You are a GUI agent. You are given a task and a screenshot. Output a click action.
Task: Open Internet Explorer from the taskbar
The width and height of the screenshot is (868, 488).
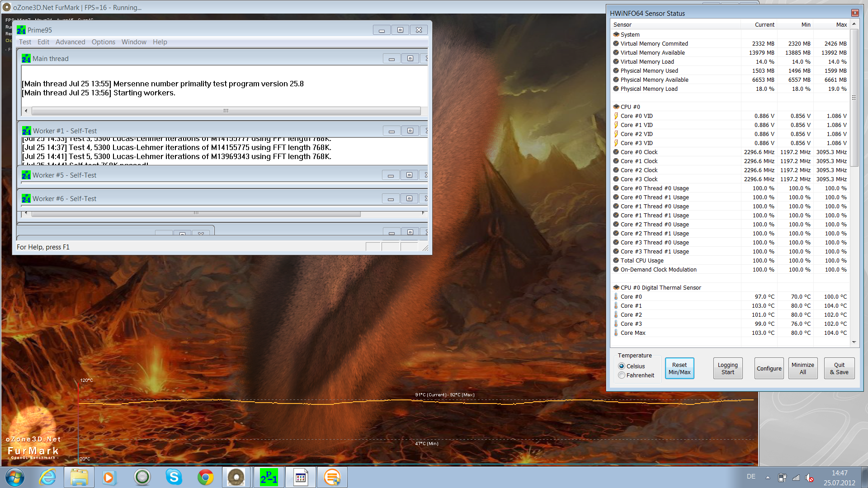[47, 477]
